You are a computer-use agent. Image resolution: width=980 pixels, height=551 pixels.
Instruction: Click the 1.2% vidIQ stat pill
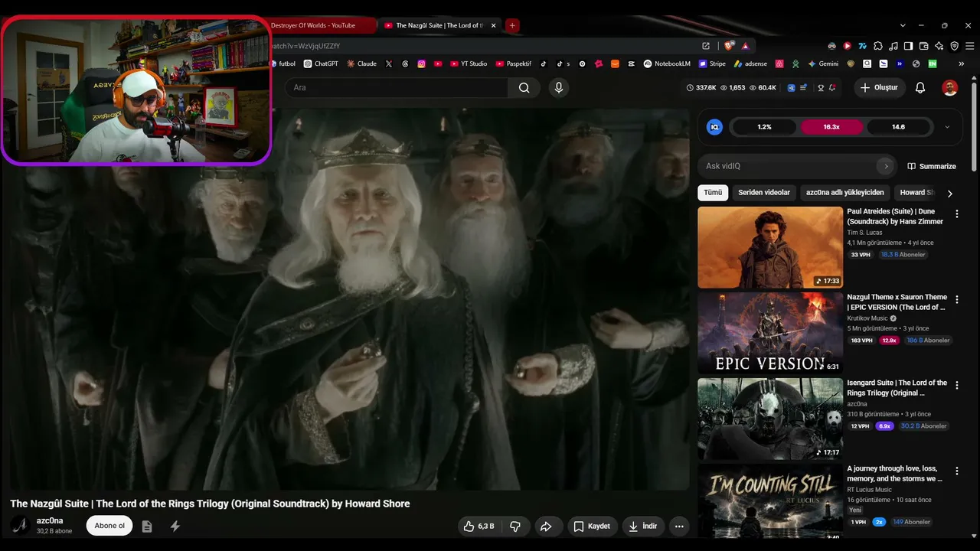point(764,127)
